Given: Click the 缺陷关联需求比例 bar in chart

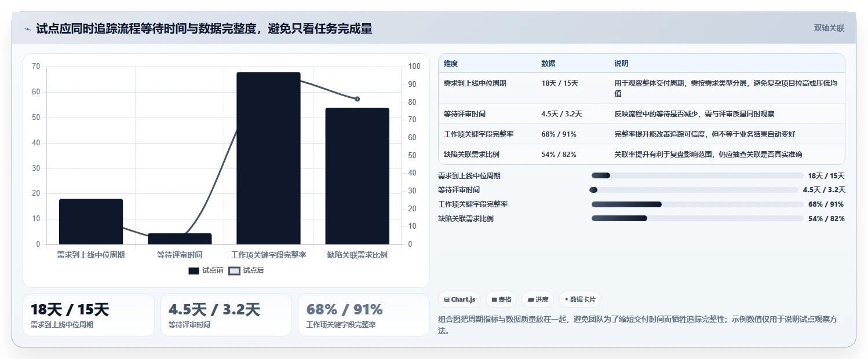Looking at the screenshot, I should [357, 176].
